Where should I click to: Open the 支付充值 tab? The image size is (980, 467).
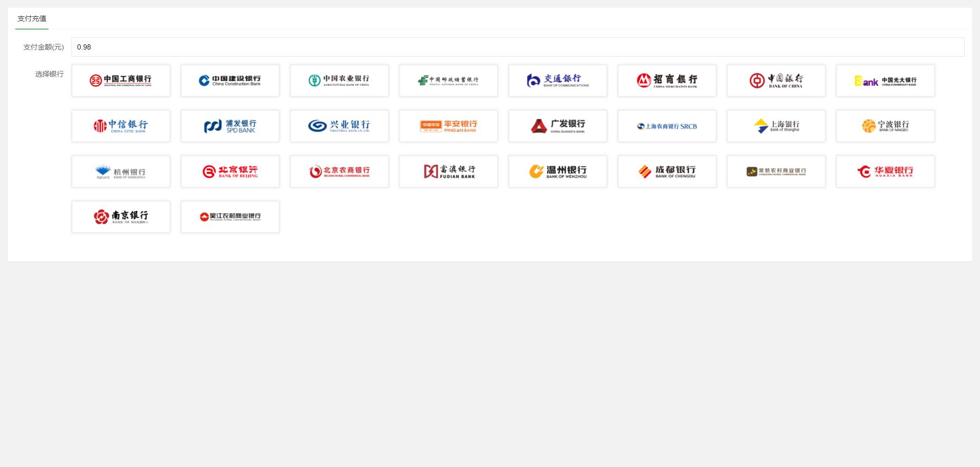[x=32, y=19]
